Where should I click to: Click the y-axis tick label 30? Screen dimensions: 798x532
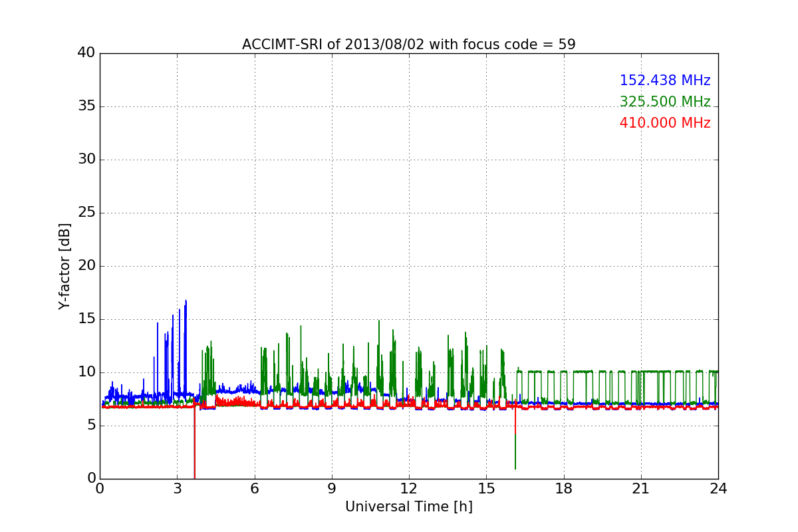(86, 160)
